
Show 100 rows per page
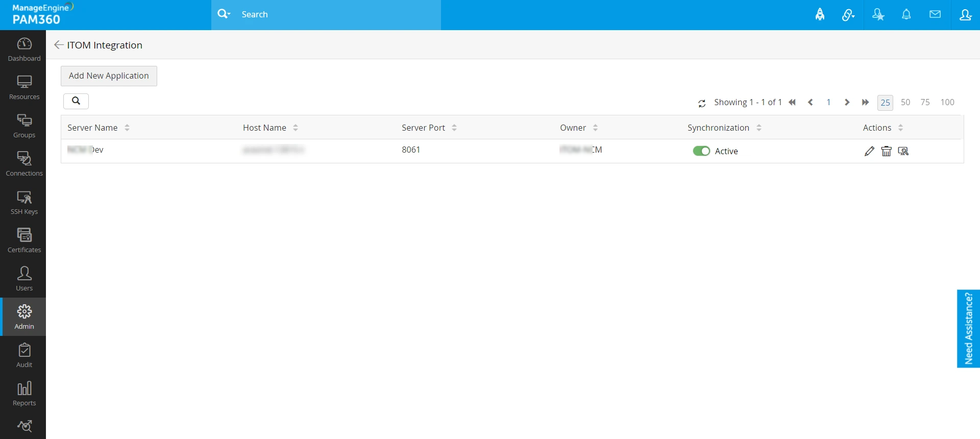coord(947,103)
